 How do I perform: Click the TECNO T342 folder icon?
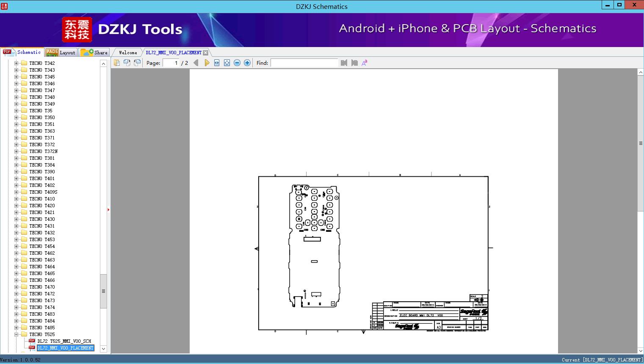[x=24, y=63]
